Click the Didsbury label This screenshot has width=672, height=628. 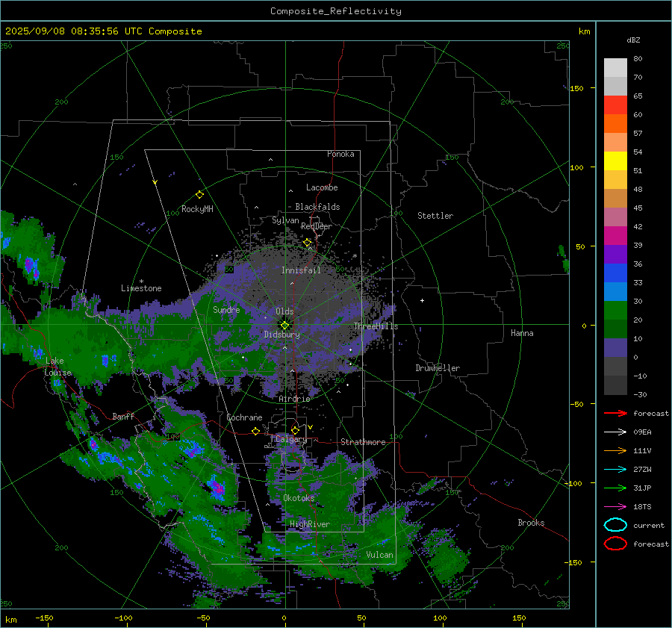[x=281, y=335]
